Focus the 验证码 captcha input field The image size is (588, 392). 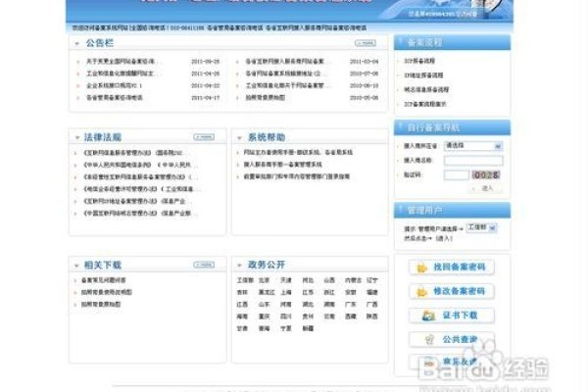coord(457,174)
